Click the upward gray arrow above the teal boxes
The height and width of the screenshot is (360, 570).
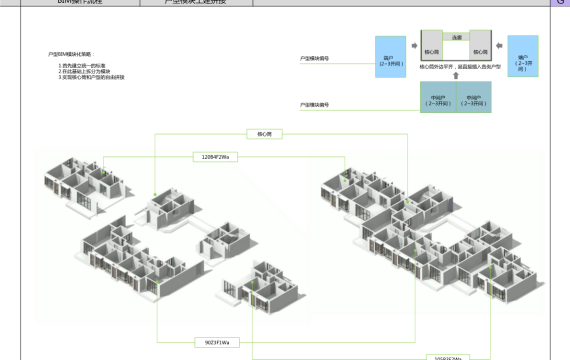456,76
